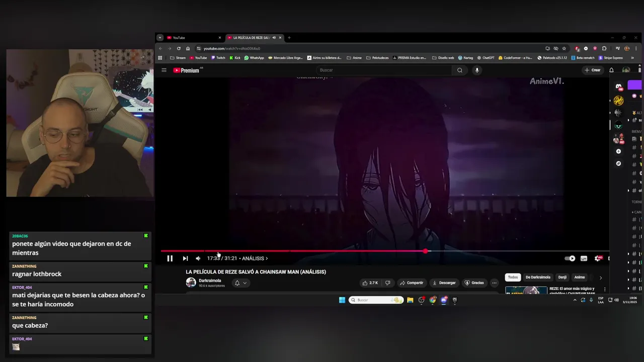644x362 pixels.
Task: Toggle subtitles in the video player
Action: pyautogui.click(x=584, y=258)
